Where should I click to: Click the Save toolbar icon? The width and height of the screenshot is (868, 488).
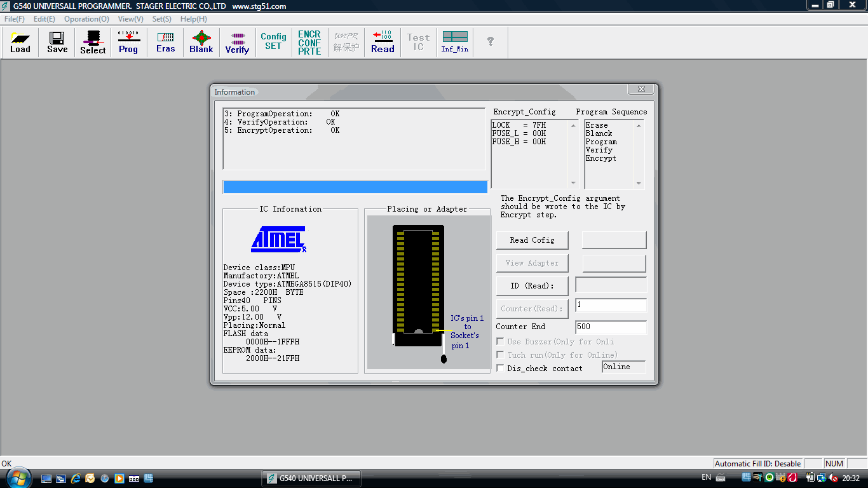pyautogui.click(x=57, y=42)
